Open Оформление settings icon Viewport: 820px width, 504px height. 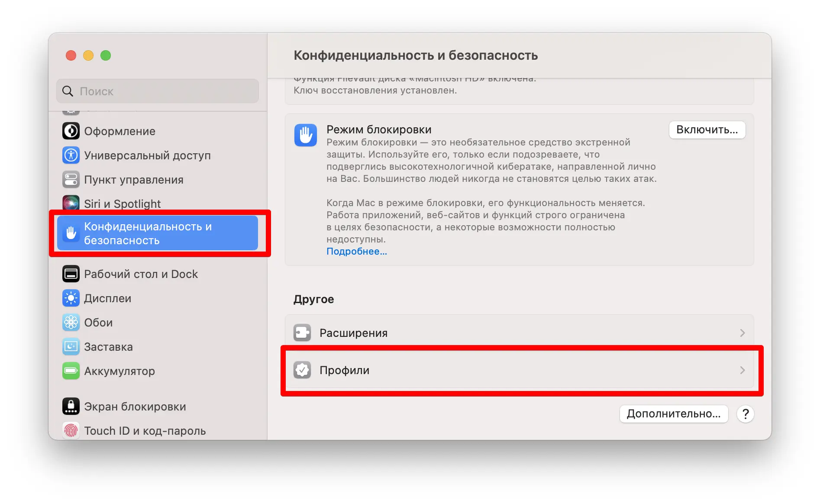[71, 131]
